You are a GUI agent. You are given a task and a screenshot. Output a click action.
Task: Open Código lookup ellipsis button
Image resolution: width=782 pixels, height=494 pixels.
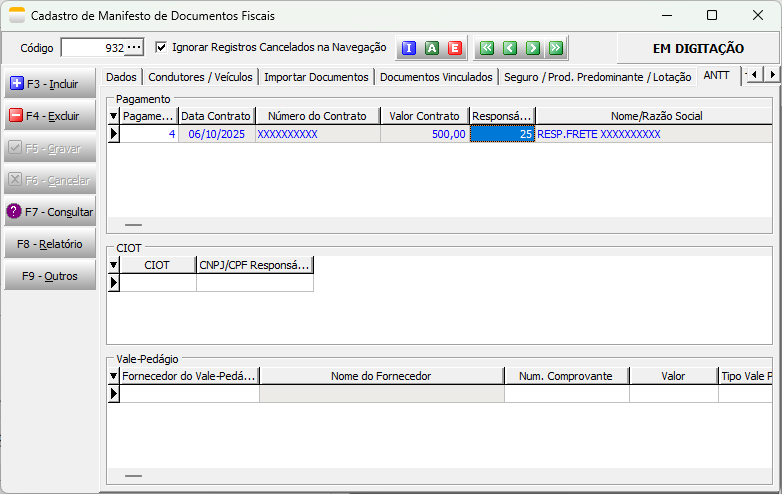coord(135,48)
